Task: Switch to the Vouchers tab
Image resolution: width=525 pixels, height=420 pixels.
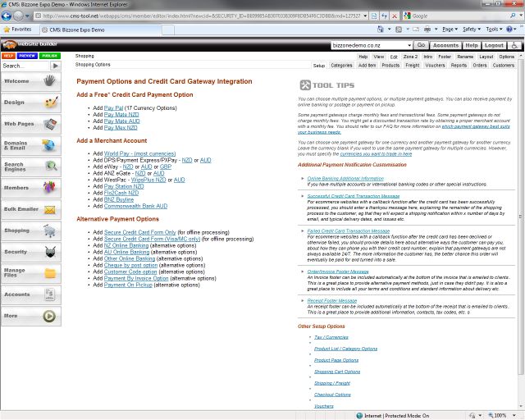Action: tap(435, 65)
